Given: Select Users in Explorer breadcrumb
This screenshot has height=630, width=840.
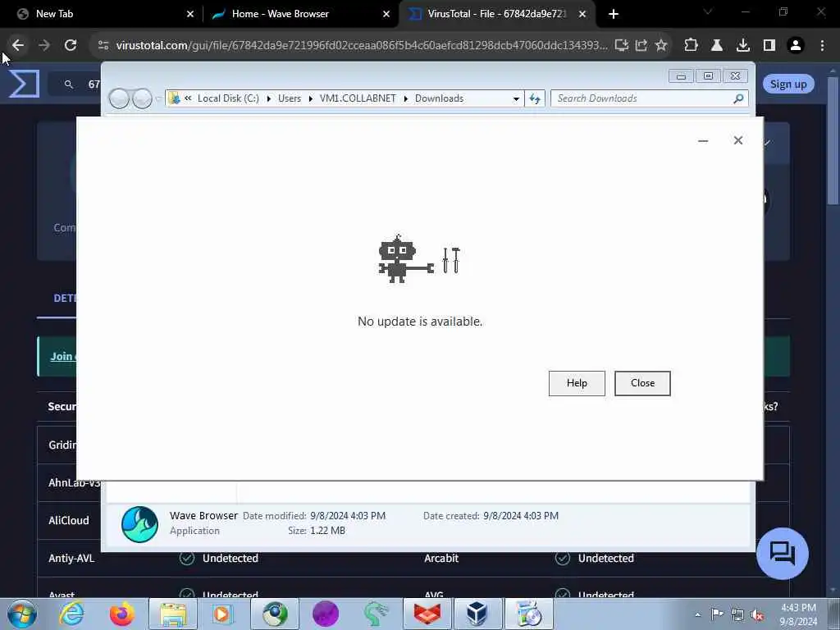Looking at the screenshot, I should (x=290, y=98).
